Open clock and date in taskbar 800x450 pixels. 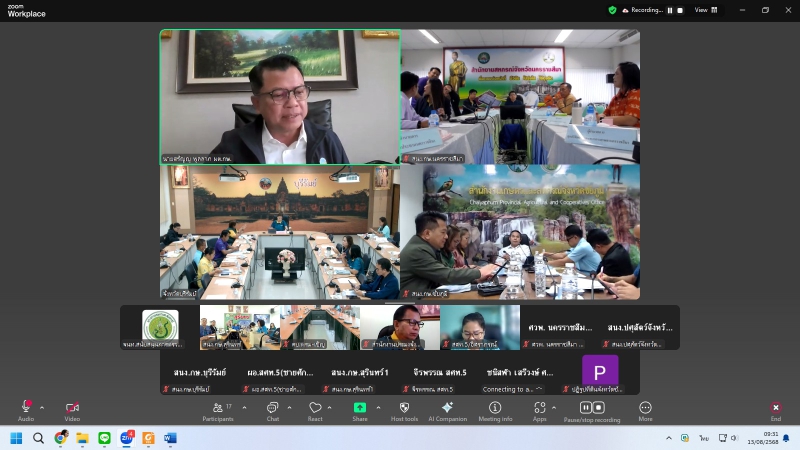coord(763,438)
